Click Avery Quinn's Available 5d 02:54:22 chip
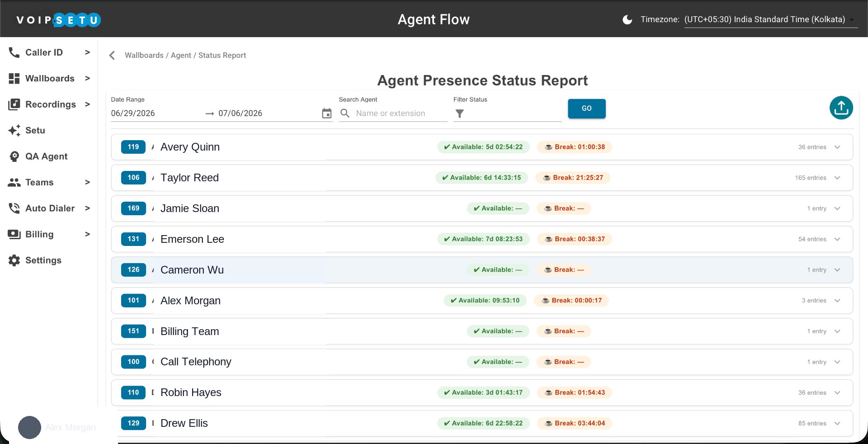The image size is (868, 444). coord(483,147)
